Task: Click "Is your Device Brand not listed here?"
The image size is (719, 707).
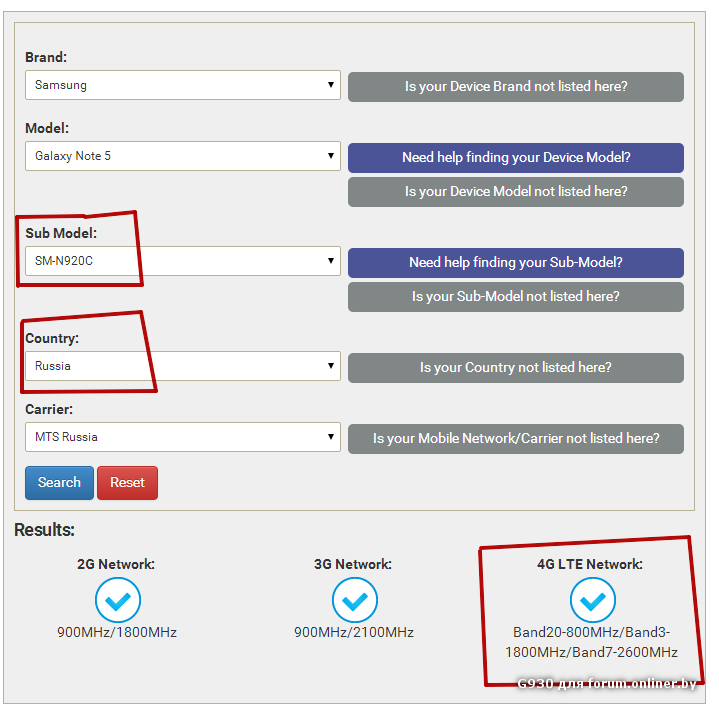Action: 516,87
